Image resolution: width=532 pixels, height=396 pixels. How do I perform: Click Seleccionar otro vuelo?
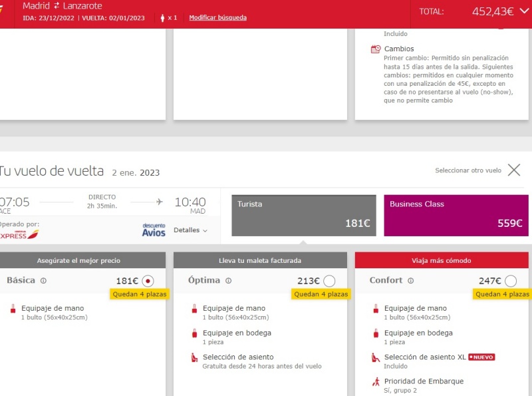(467, 170)
